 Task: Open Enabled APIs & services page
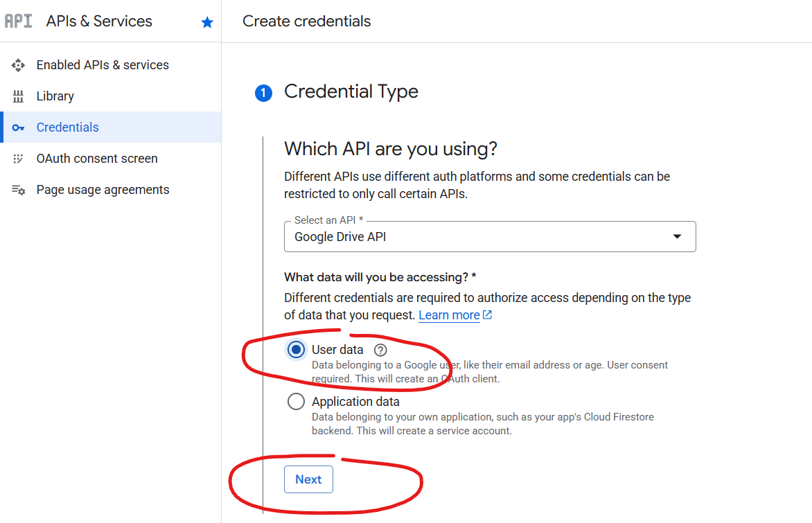coord(103,65)
